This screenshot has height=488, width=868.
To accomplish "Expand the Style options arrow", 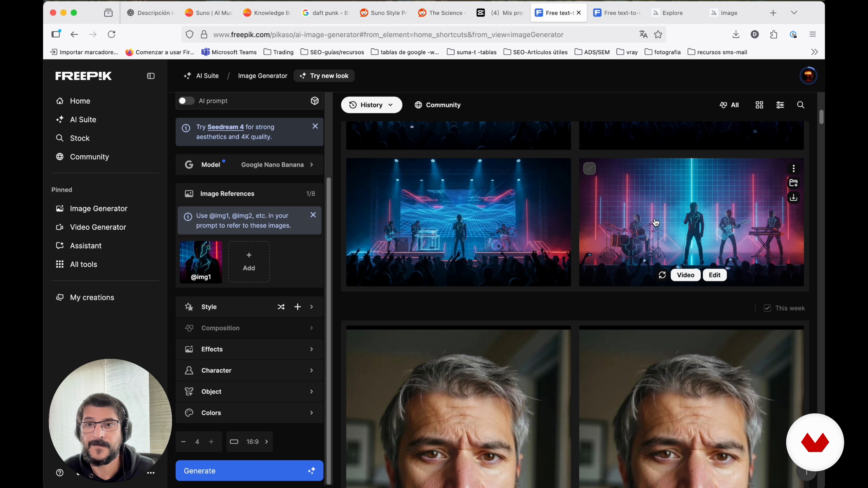I will (x=312, y=307).
